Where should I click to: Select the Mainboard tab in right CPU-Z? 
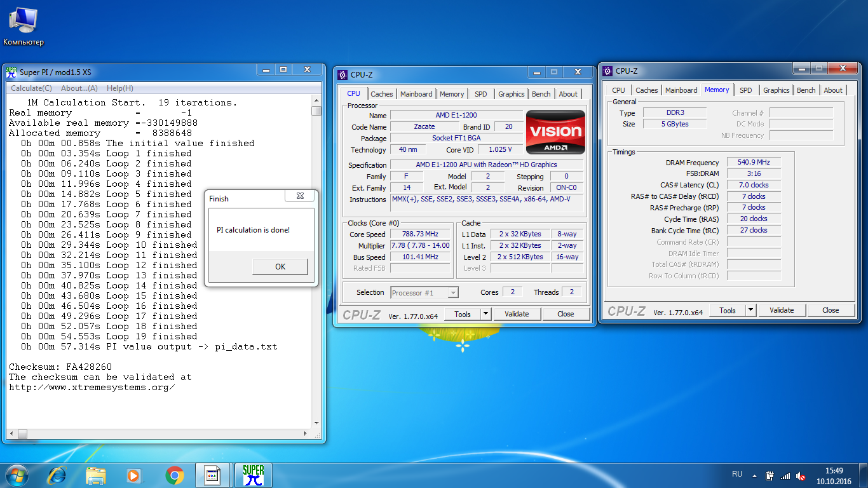681,90
